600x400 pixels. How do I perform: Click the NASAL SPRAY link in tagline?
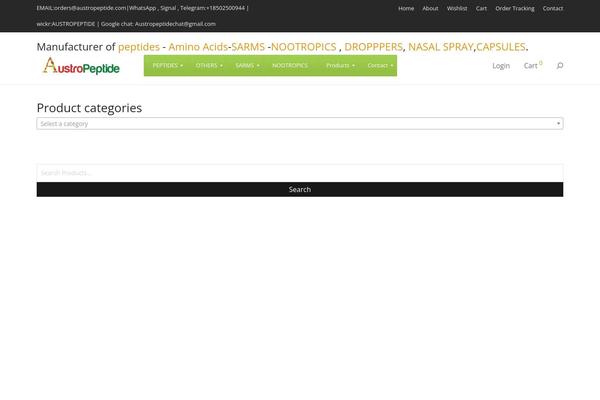pyautogui.click(x=441, y=47)
